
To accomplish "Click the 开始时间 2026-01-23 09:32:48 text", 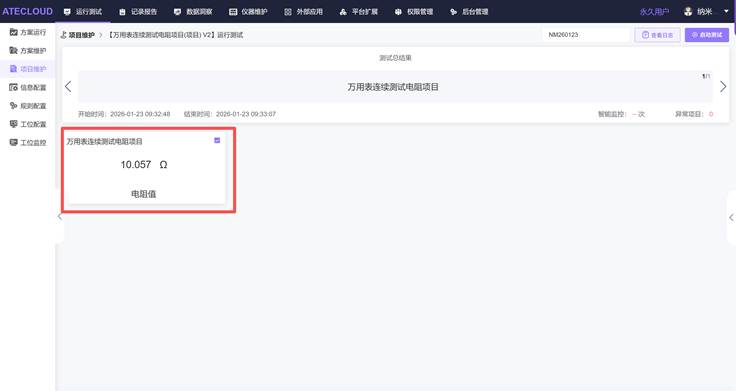I will pyautogui.click(x=124, y=114).
